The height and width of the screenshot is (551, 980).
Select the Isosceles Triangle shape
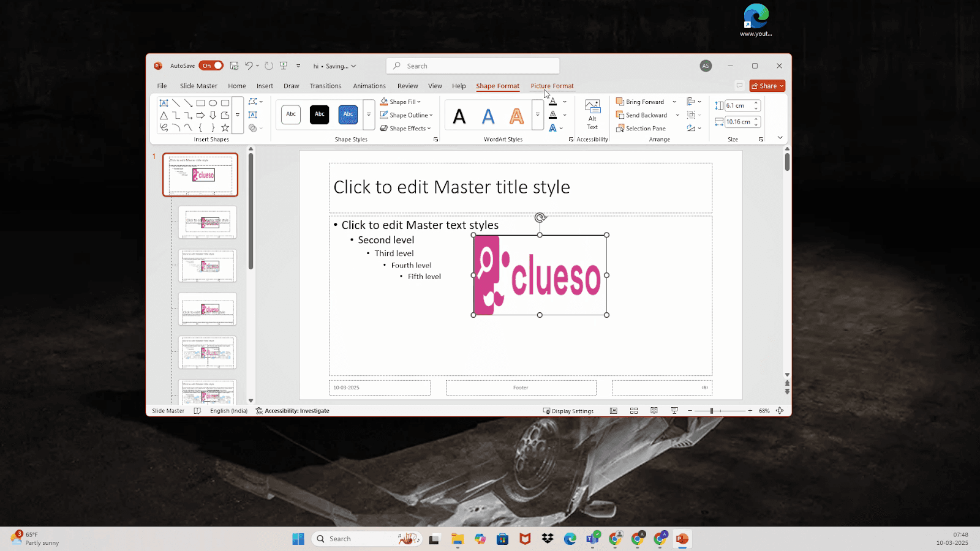[164, 115]
